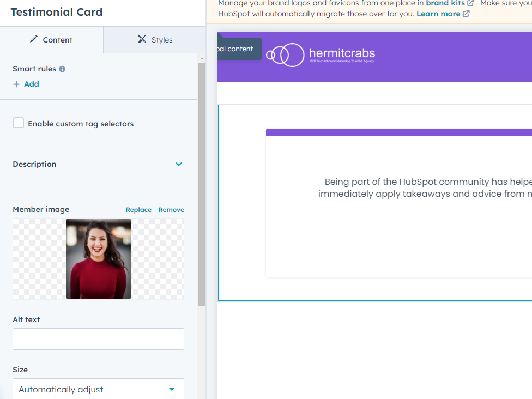Open the Size dropdown
The width and height of the screenshot is (532, 399).
click(x=98, y=389)
